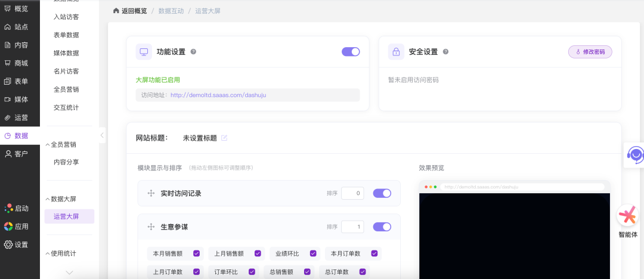Screen dimensions: 644x279
Task: Click the home icon in 返回概览
Action: 116,11
